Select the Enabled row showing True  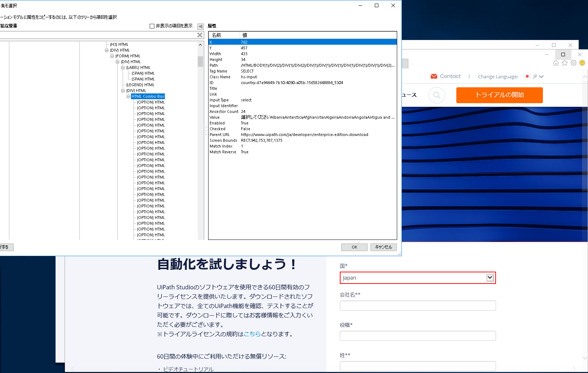(x=303, y=123)
